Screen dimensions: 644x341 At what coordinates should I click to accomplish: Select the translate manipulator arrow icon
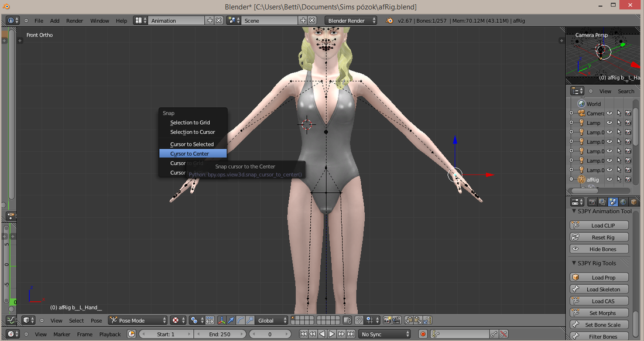(x=231, y=320)
